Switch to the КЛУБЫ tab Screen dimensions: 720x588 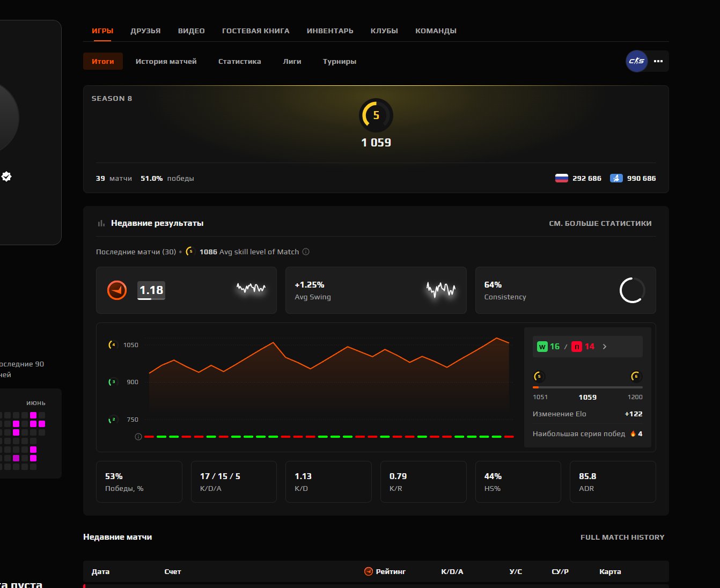(384, 31)
